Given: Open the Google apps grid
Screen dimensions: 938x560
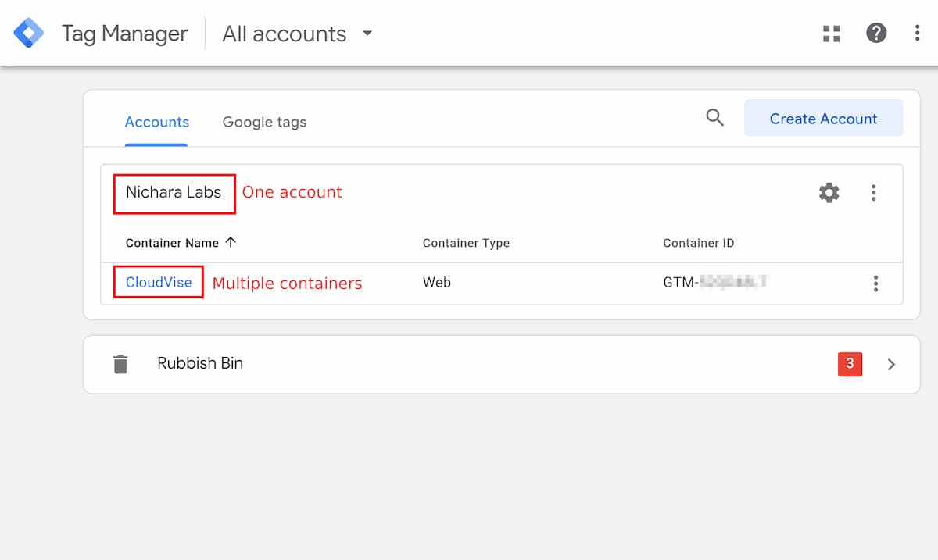Looking at the screenshot, I should click(x=832, y=34).
